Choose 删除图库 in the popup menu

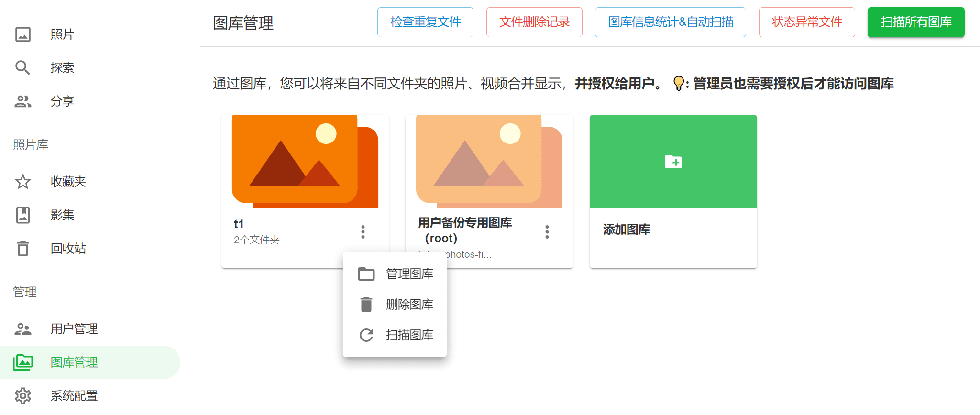click(395, 305)
